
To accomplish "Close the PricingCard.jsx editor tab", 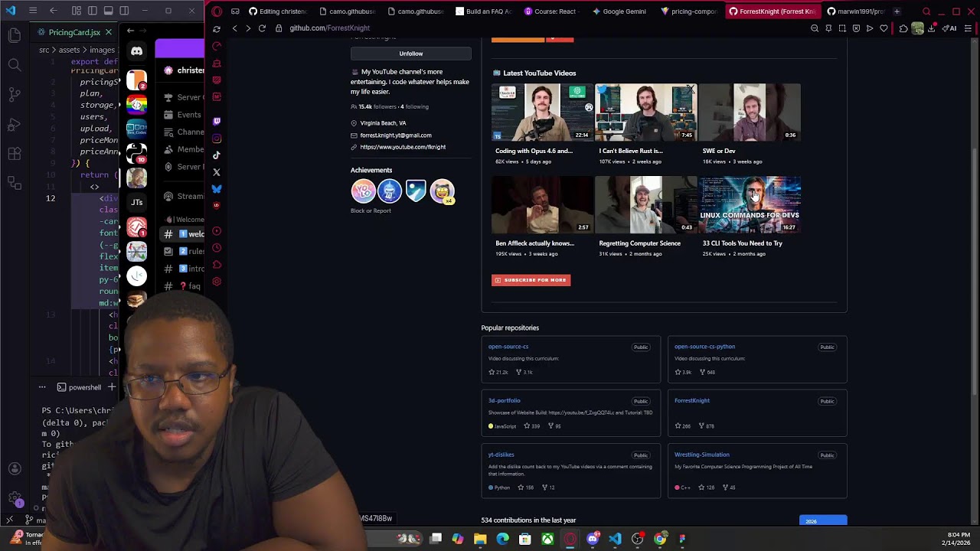I will [x=108, y=32].
